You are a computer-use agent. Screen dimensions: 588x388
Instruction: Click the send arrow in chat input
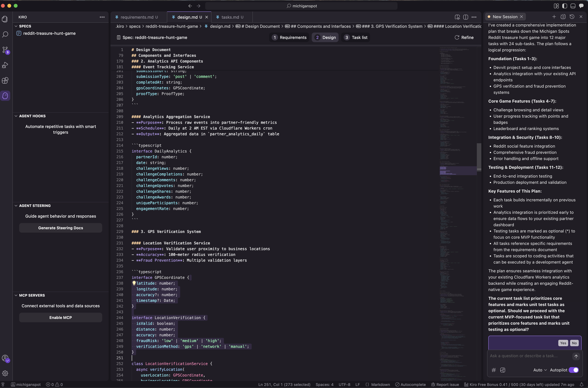click(x=576, y=356)
